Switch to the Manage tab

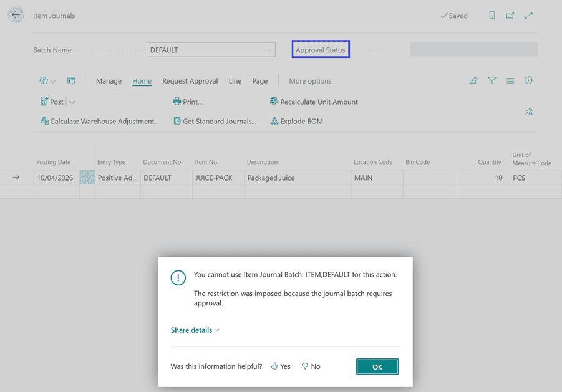pos(109,81)
